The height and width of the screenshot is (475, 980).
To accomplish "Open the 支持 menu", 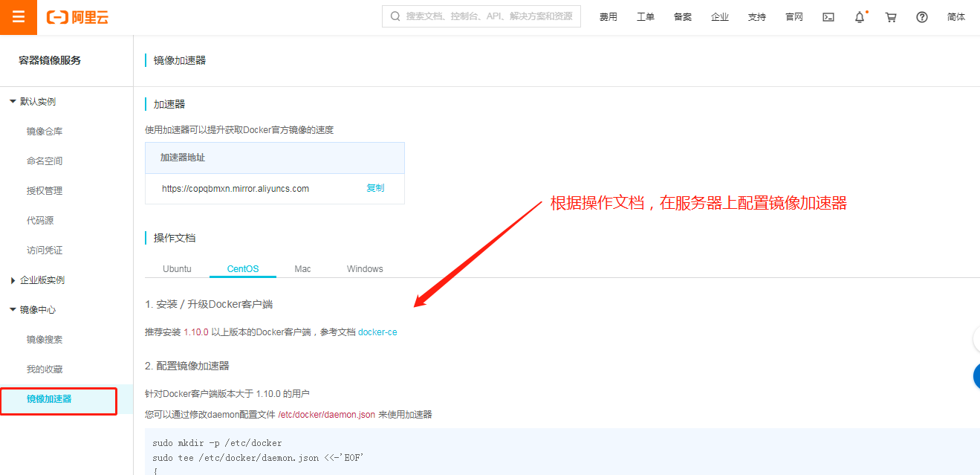I will [x=757, y=17].
